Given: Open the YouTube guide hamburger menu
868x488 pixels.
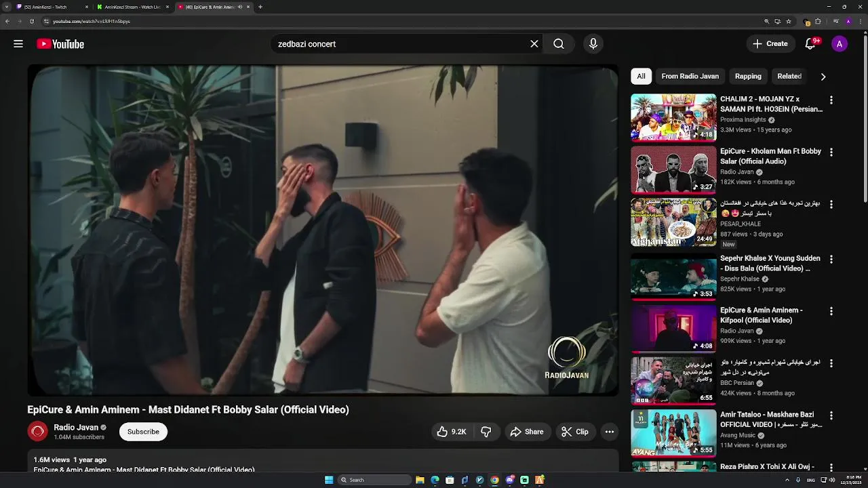Looking at the screenshot, I should [18, 44].
